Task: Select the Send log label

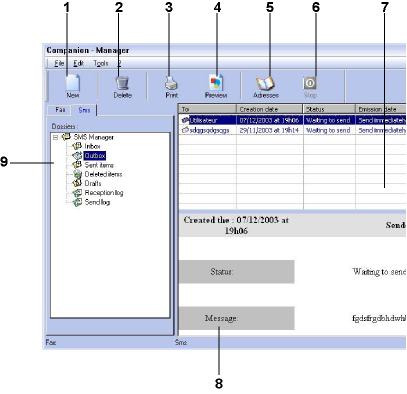Action: tap(97, 202)
